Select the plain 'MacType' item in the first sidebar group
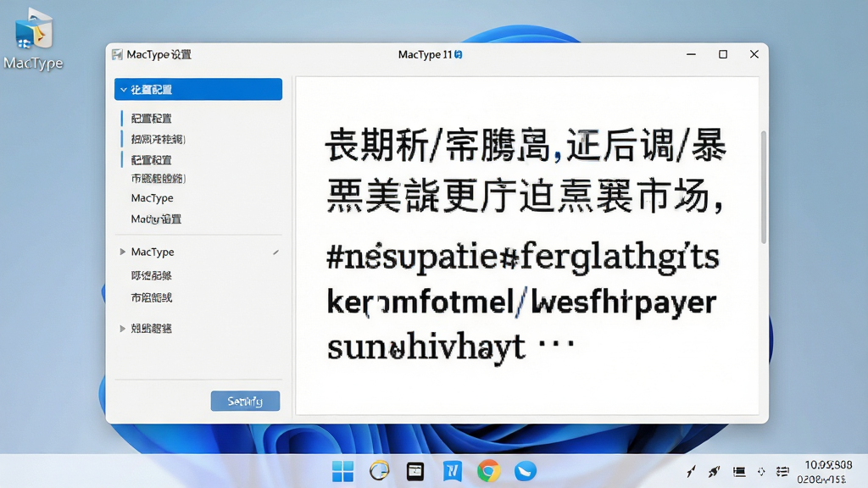 click(153, 197)
